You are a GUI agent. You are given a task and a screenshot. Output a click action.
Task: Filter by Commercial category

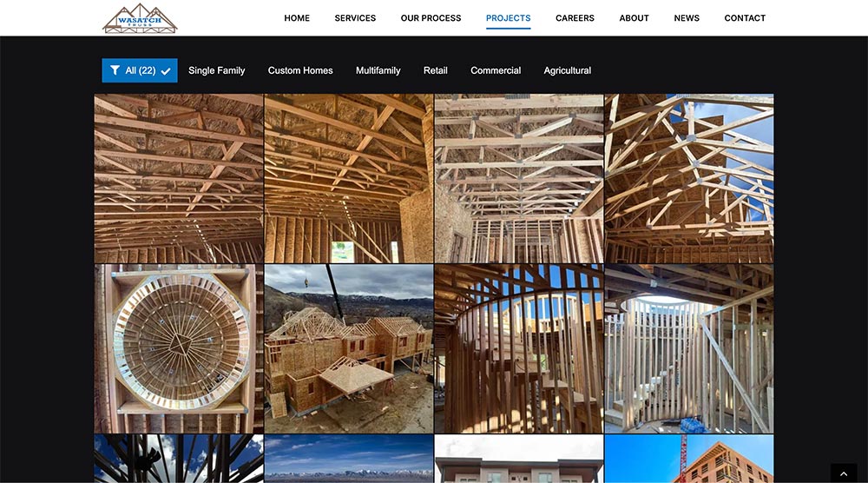point(496,70)
